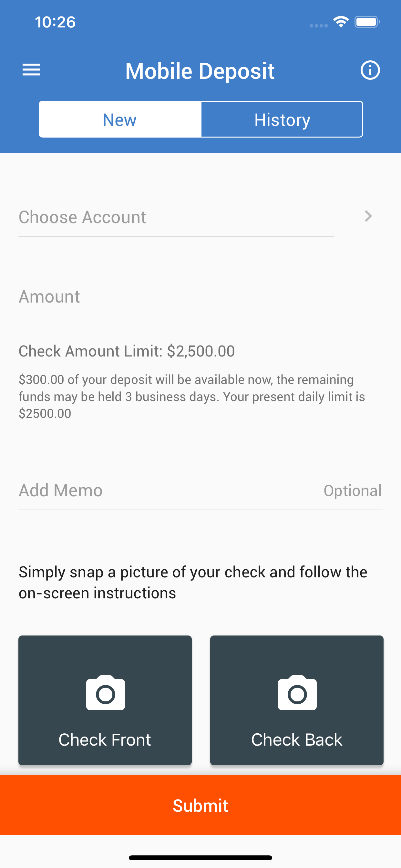Open the hamburger navigation menu
The width and height of the screenshot is (401, 868).
click(31, 70)
